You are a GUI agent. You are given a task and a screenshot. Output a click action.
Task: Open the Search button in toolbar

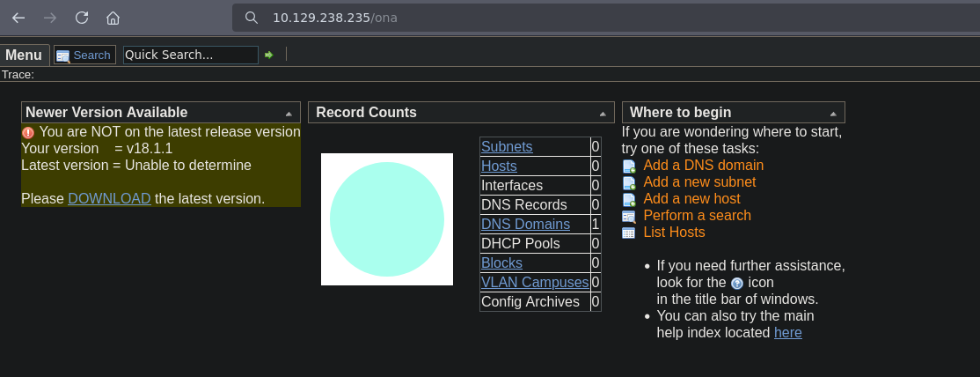[84, 55]
